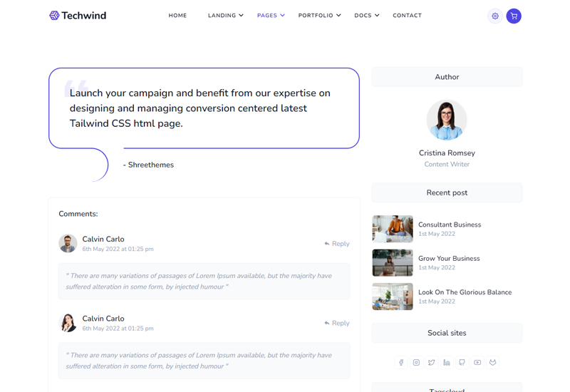570x392 pixels.
Task: Open the shopping cart button
Action: (x=514, y=16)
